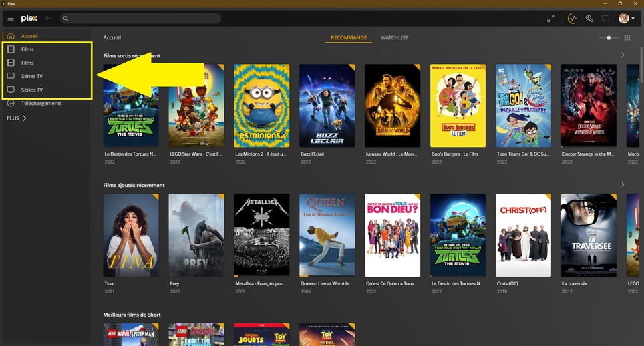Click the 'La traversée' title text
Screen dimensions: 644x346
pyautogui.click(x=575, y=283)
